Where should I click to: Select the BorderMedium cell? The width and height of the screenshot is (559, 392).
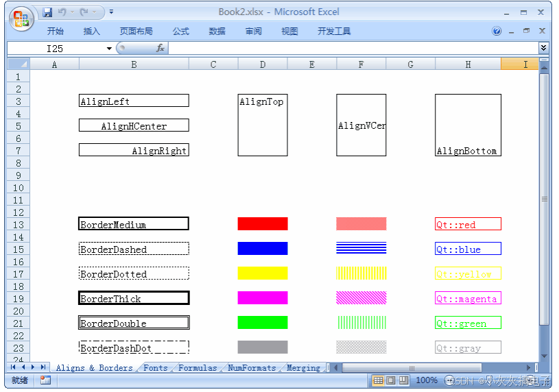pos(134,224)
